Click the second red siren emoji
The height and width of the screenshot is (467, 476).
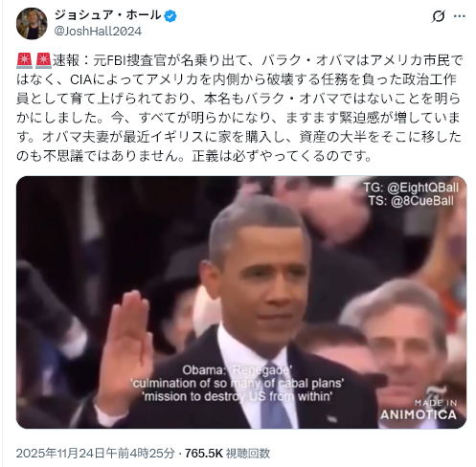coord(43,60)
